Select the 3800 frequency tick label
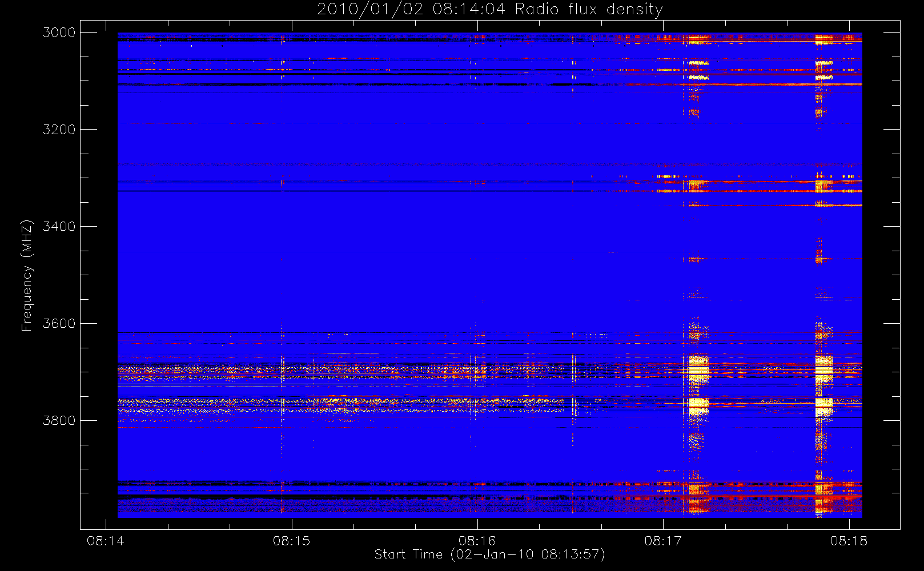Image resolution: width=924 pixels, height=571 pixels. 59,421
